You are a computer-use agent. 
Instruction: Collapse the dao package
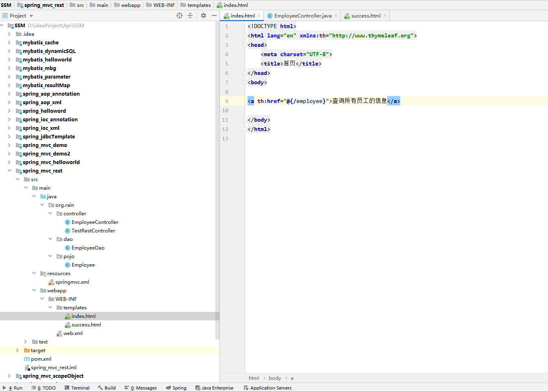50,239
